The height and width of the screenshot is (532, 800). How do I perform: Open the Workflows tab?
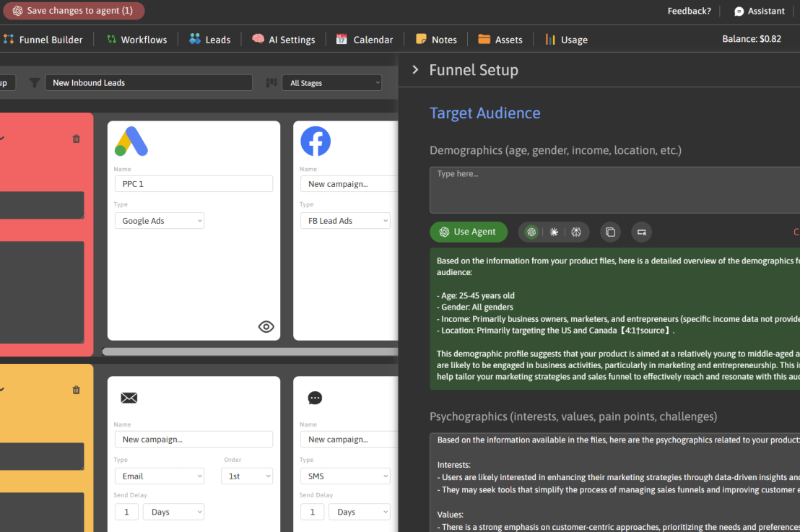coord(136,40)
